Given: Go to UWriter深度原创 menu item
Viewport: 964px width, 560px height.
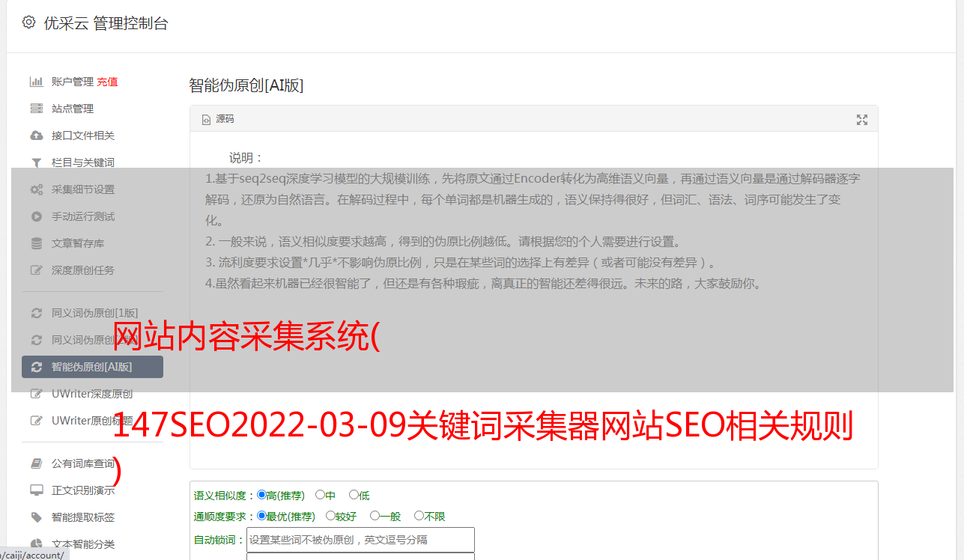Looking at the screenshot, I should 92,394.
